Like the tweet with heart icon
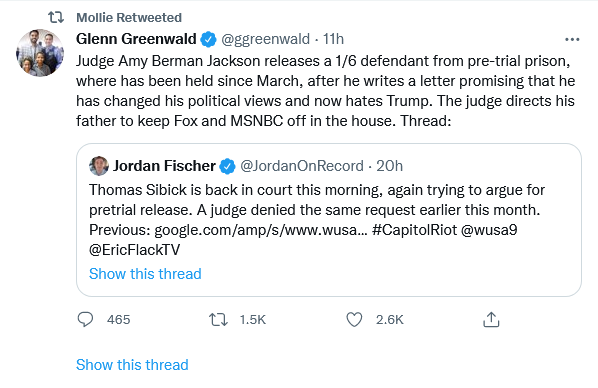Viewport: 598px width, 388px height. pyautogui.click(x=354, y=319)
